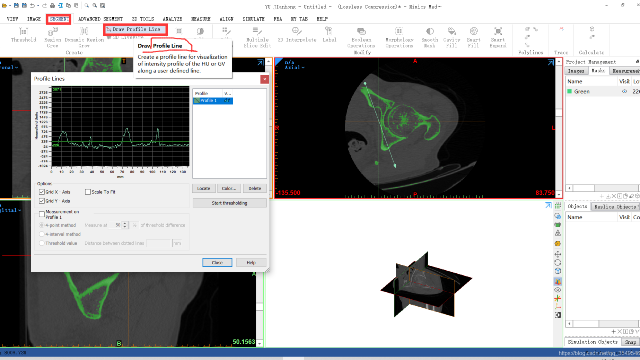Click the Color button in Profile Lines
Screen dimensions: 640x360
click(229, 188)
